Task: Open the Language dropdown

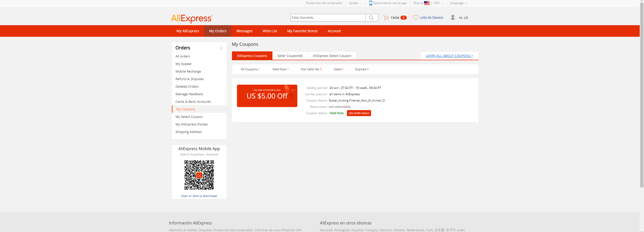Action: pyautogui.click(x=459, y=3)
